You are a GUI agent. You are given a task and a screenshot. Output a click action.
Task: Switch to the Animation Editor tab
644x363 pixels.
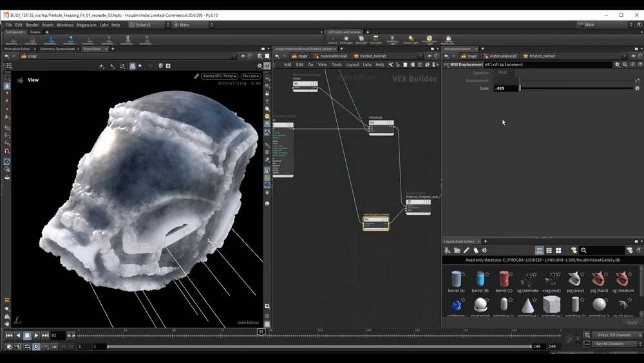tap(17, 49)
